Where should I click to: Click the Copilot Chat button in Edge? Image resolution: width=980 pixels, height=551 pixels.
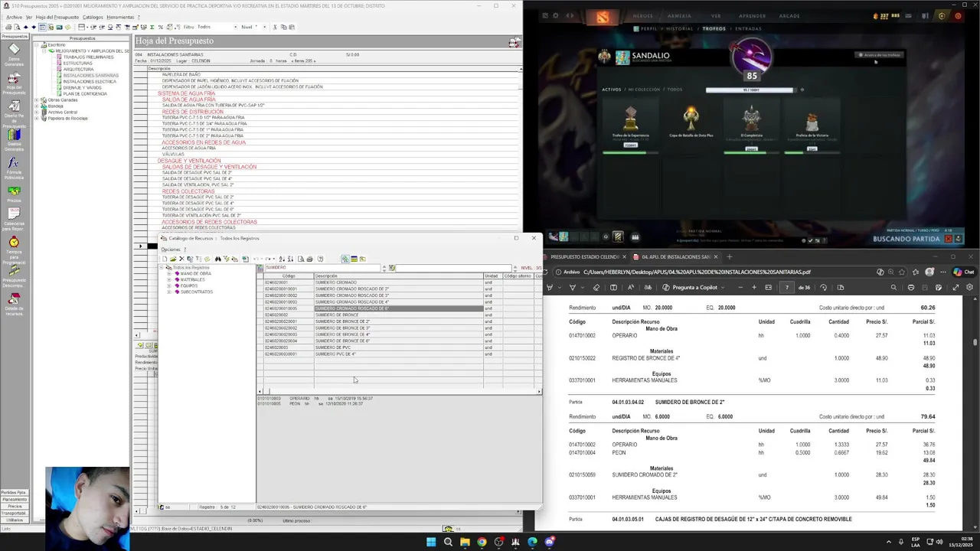click(x=964, y=272)
